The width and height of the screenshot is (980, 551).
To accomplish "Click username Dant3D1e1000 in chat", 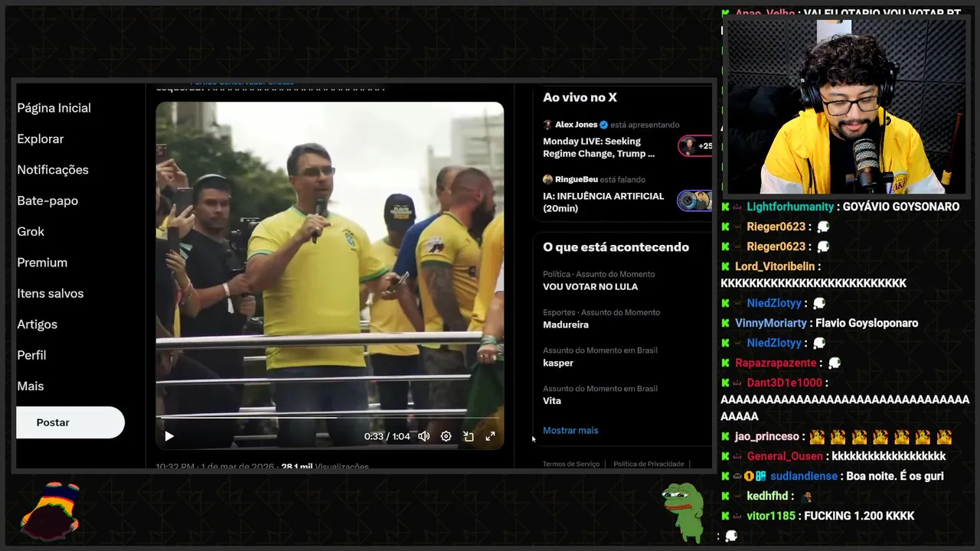I will click(784, 383).
